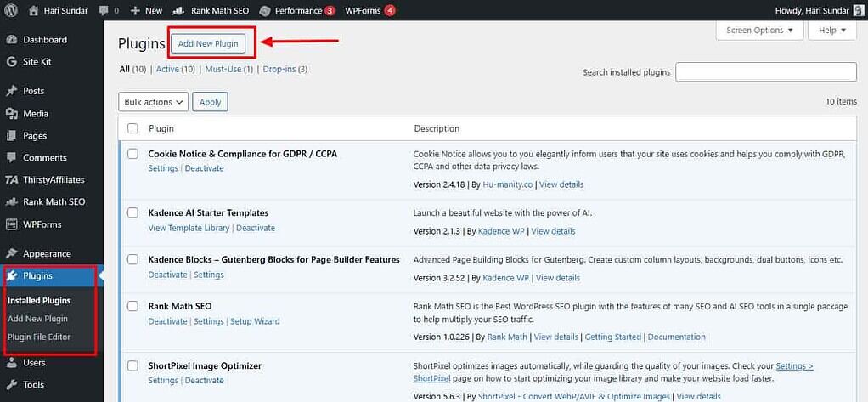Open Tools wrench icon in sidebar
The width and height of the screenshot is (868, 402).
(12, 385)
